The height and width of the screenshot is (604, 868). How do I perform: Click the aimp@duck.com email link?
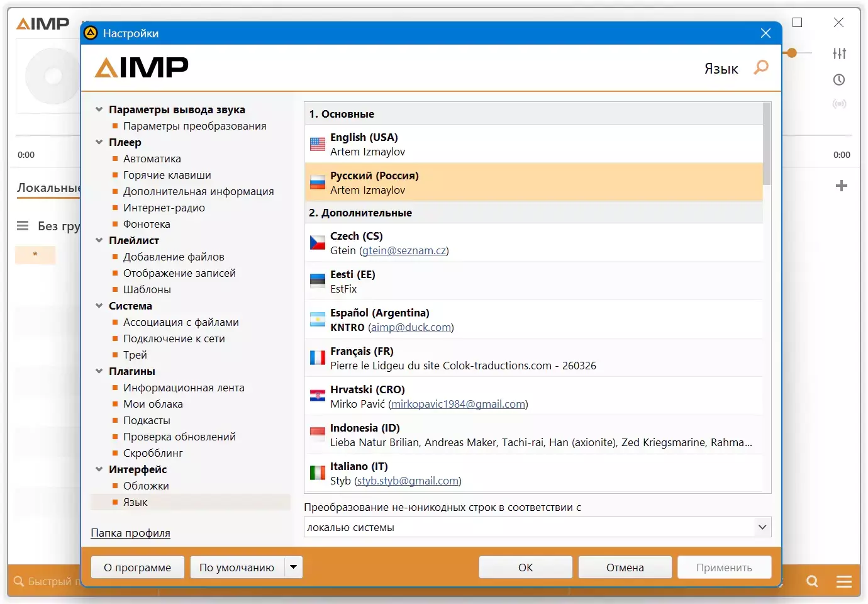(411, 327)
